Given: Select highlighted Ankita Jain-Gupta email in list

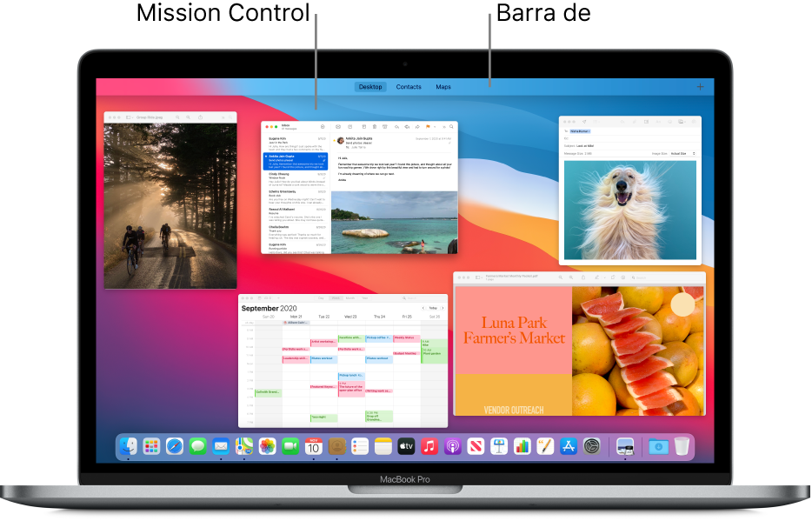Looking at the screenshot, I should [x=296, y=162].
